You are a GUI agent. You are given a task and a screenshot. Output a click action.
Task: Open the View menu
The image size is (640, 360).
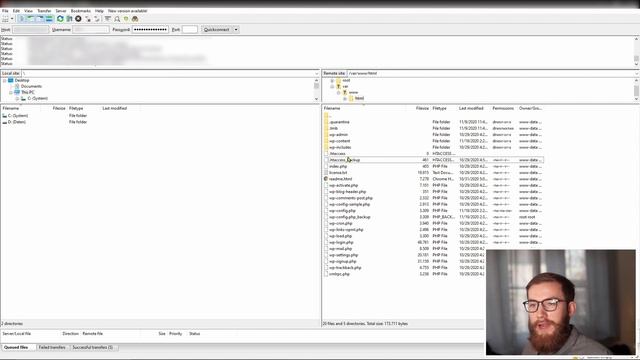coord(28,11)
